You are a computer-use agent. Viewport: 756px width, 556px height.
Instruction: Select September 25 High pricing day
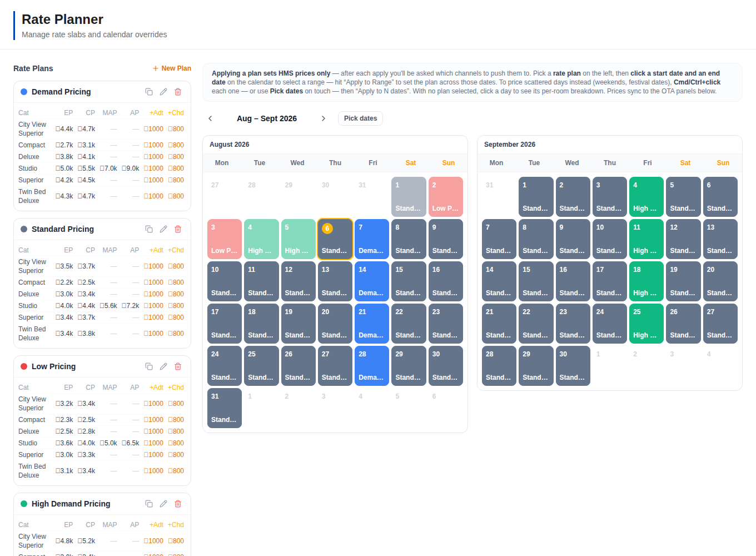tap(646, 324)
